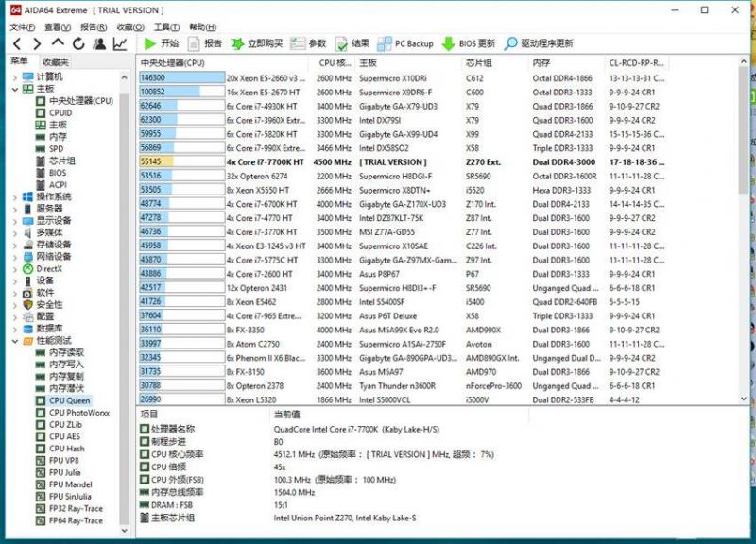756x544 pixels.
Task: Open 参数 parameters toolbar button
Action: coord(309,43)
